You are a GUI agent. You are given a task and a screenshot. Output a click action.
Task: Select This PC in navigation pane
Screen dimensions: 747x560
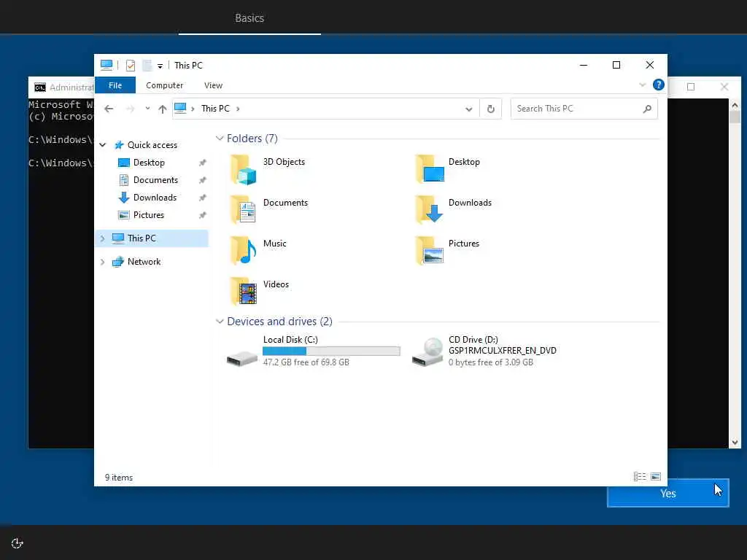pyautogui.click(x=142, y=238)
